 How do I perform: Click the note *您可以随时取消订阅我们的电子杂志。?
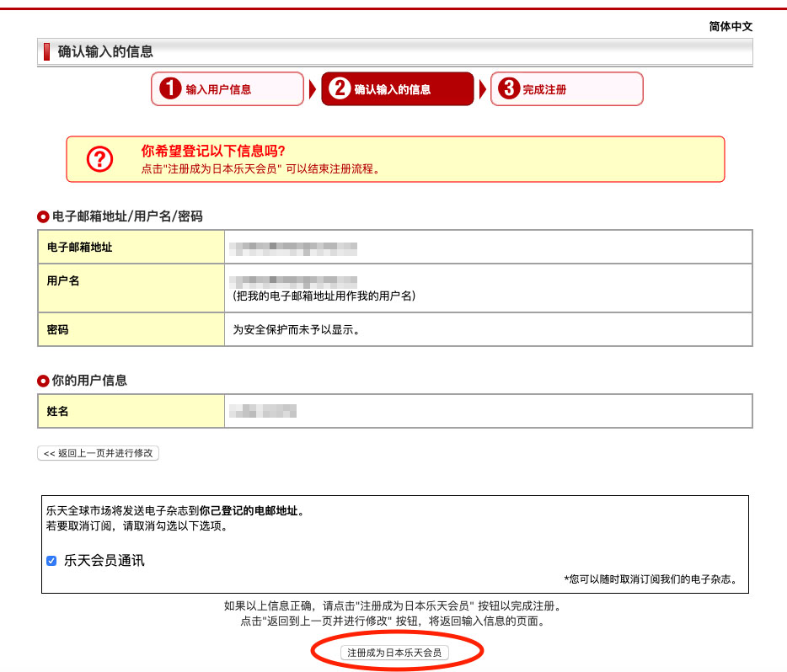click(x=652, y=579)
